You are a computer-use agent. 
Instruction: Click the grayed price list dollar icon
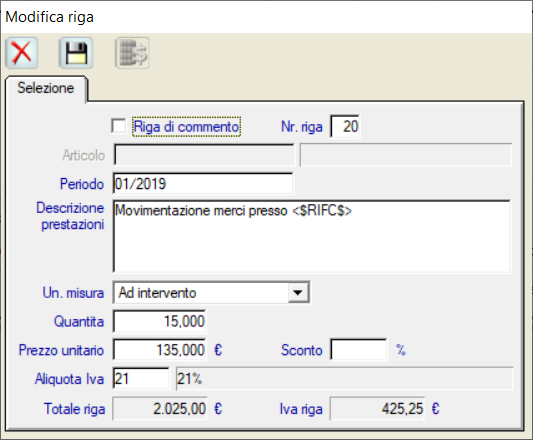133,53
